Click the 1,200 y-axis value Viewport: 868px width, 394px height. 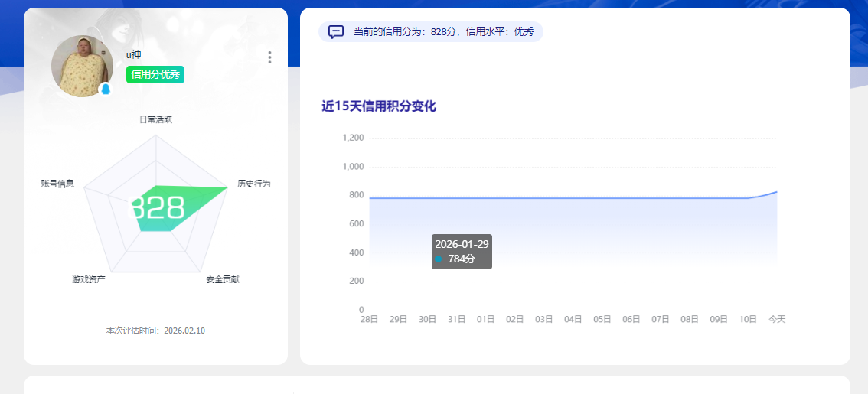pos(353,138)
